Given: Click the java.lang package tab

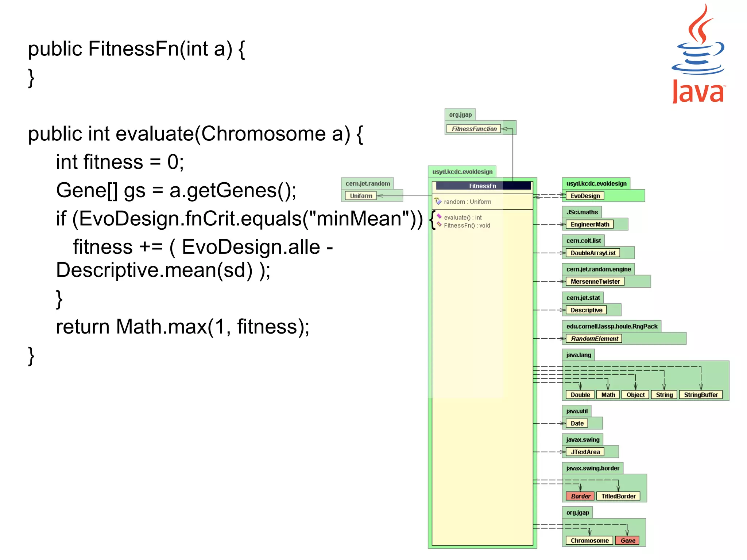Looking at the screenshot, I should tap(578, 355).
